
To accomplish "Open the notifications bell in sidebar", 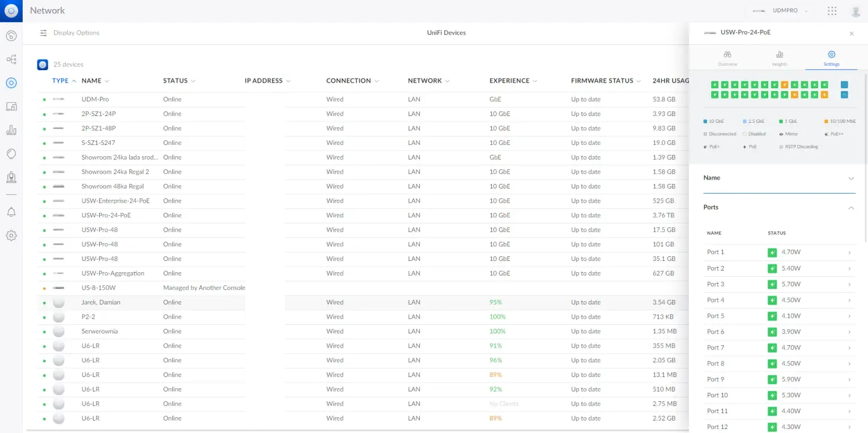I will (x=11, y=212).
